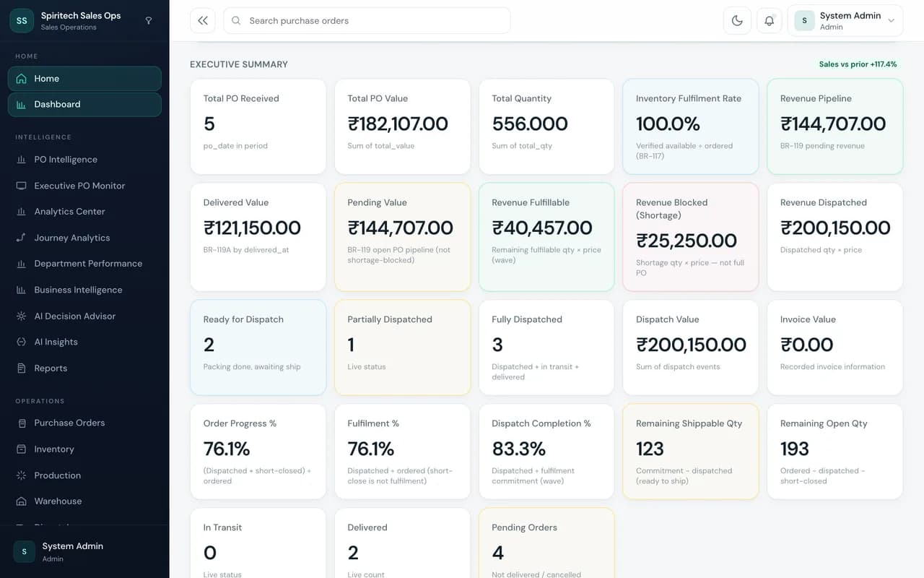Click the 'Sales vs prior +117.4%' label
The width and height of the screenshot is (924, 578).
[x=858, y=64]
